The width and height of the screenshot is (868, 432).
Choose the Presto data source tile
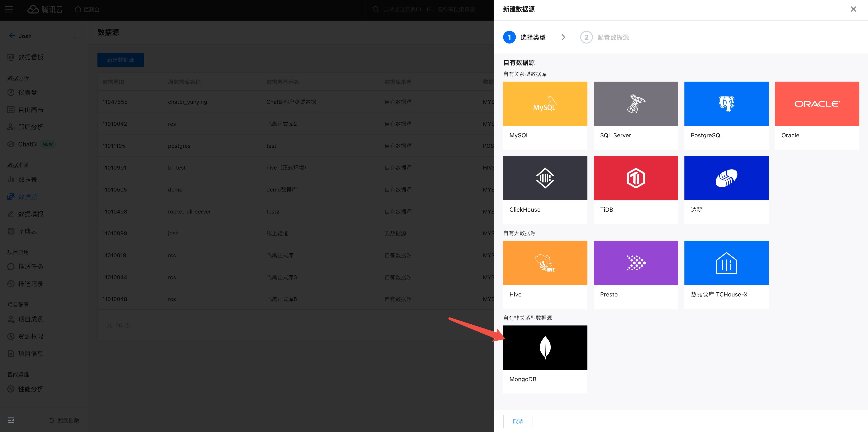635,263
